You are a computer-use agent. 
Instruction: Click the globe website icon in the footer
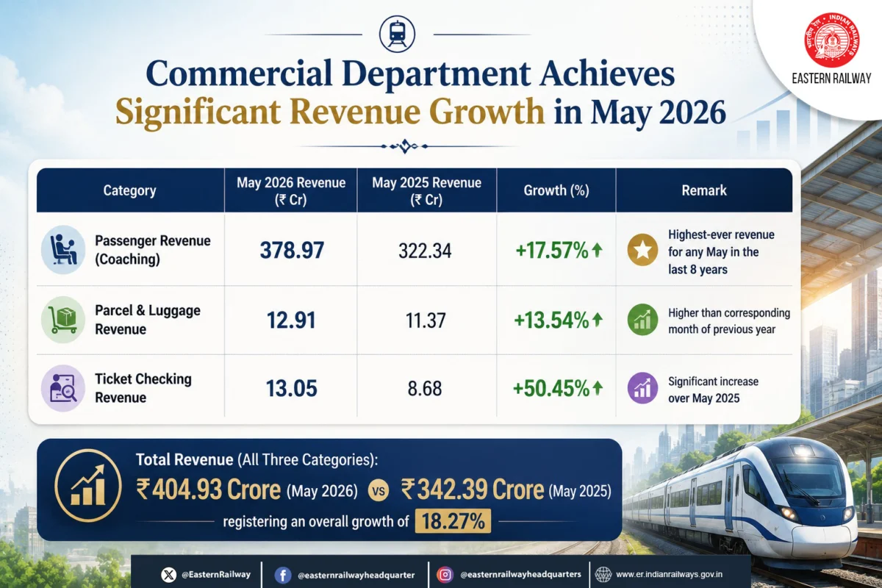click(x=603, y=575)
